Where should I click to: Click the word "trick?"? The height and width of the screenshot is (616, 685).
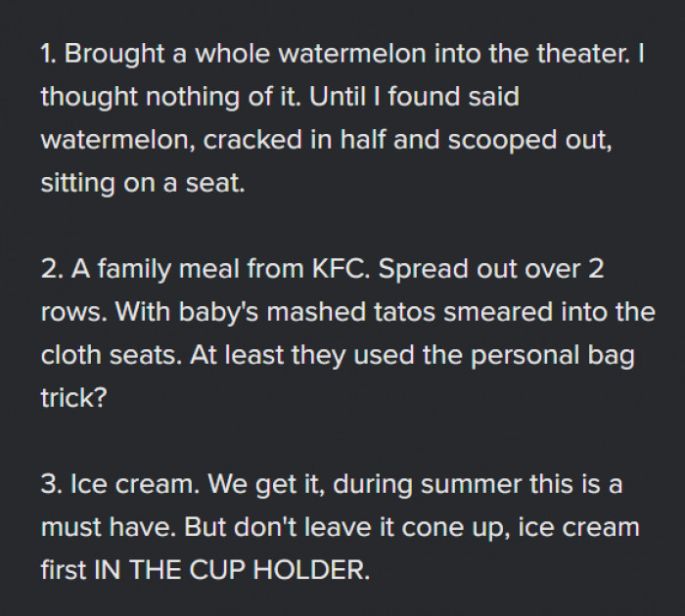[x=73, y=398]
